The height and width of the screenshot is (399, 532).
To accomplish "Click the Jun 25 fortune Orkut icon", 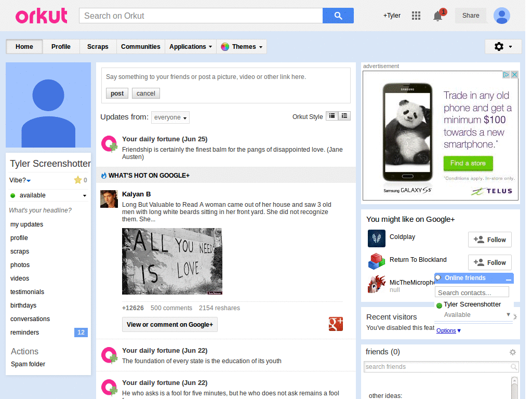I will 109,144.
